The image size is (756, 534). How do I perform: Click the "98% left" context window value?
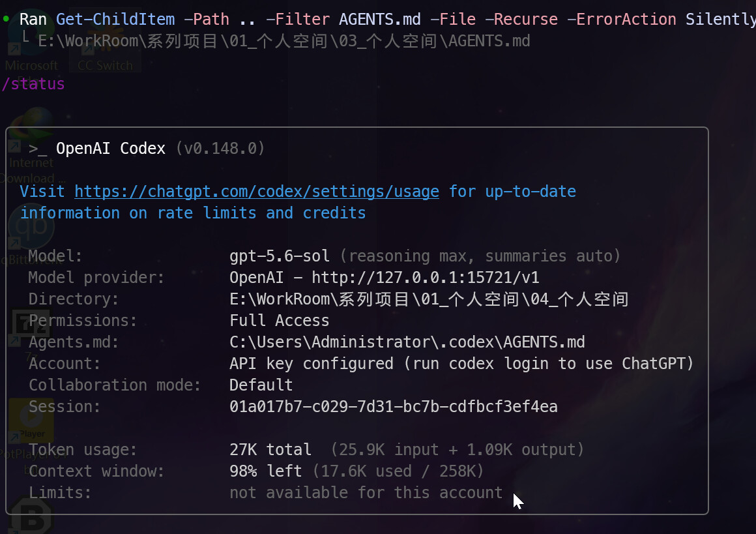point(266,471)
